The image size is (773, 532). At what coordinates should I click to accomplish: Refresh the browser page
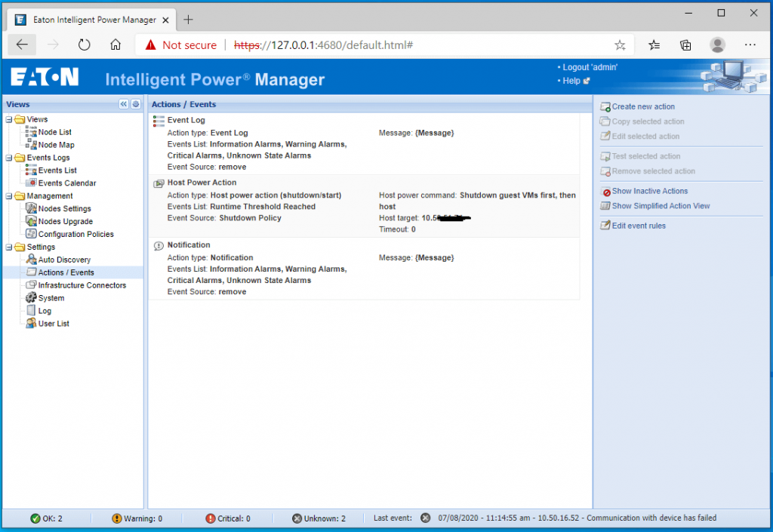click(x=85, y=45)
